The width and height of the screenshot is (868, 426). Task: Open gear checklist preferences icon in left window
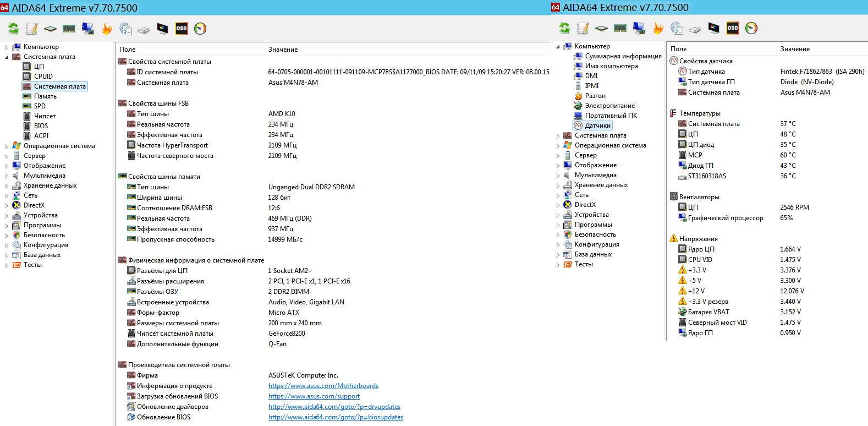coord(125,29)
